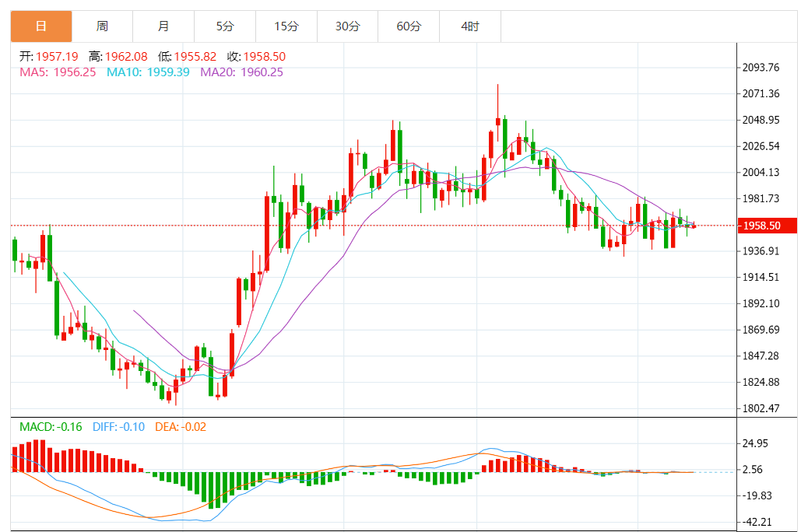The width and height of the screenshot is (808, 532).
Task: Open the 4时 timeframe tab
Action: [470, 26]
